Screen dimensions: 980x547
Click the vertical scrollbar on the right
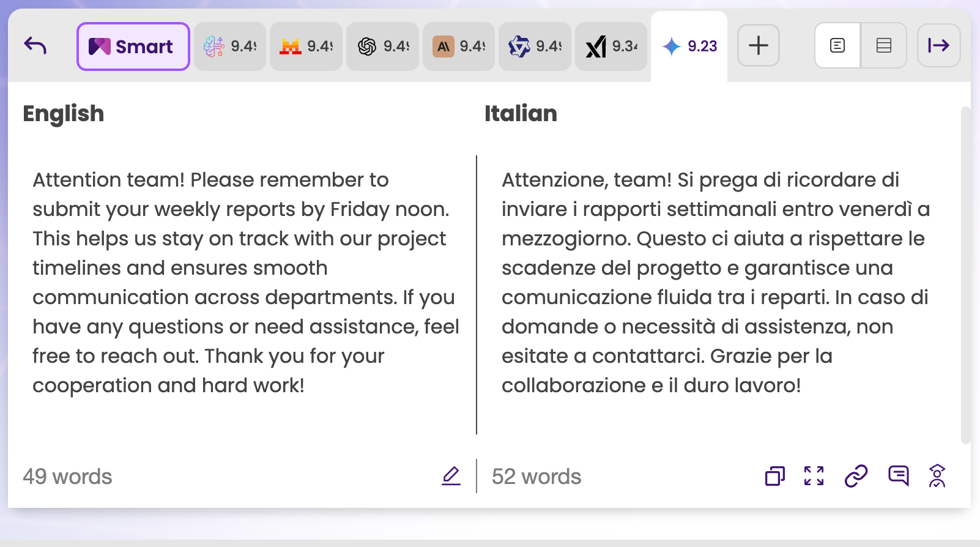[x=965, y=275]
